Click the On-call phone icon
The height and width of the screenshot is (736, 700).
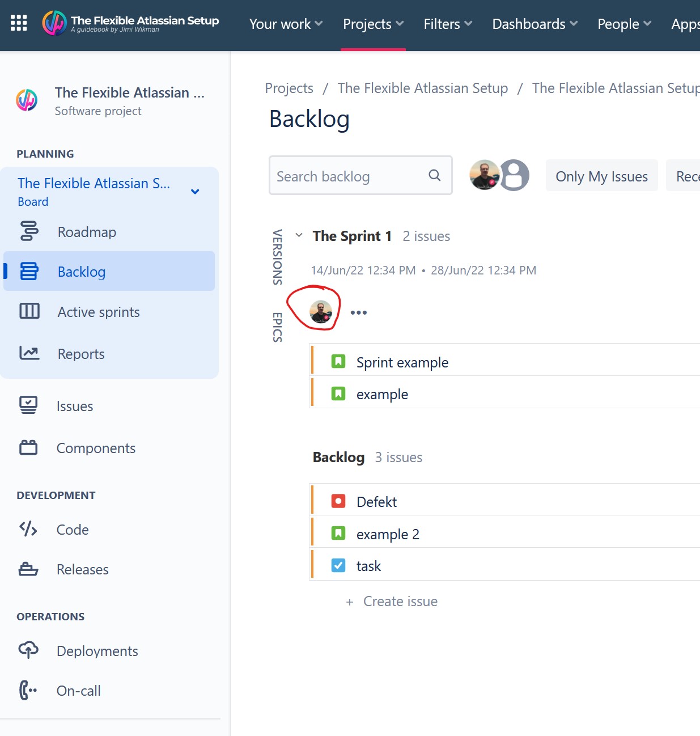[x=28, y=690]
